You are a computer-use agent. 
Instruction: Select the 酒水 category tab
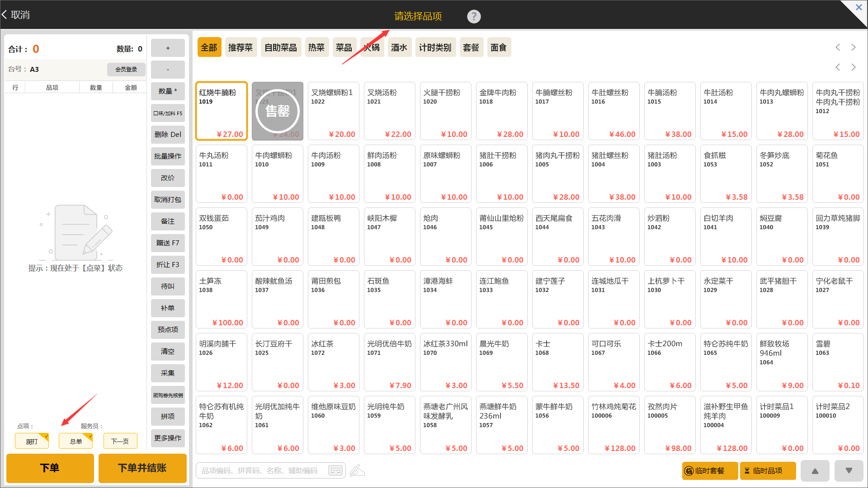pos(399,47)
